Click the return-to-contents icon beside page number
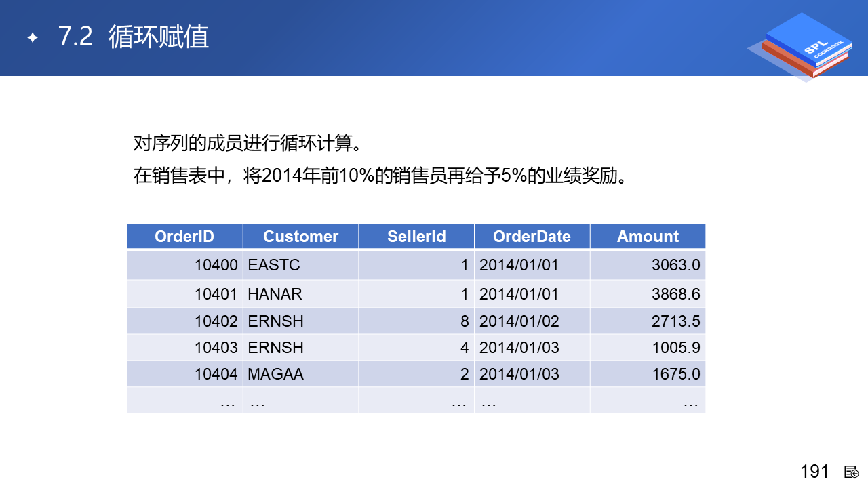The height and width of the screenshot is (488, 868). pyautogui.click(x=852, y=472)
